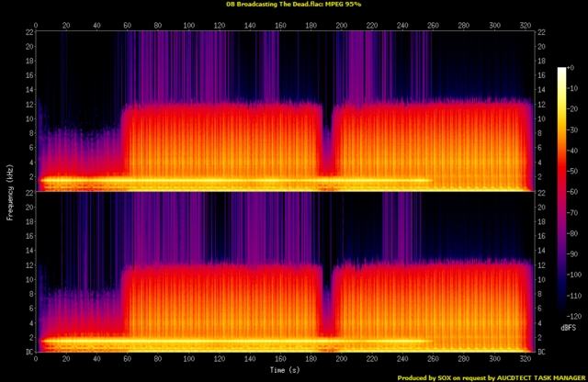Image resolution: width=588 pixels, height=382 pixels.
Task: Click "Produced by SOX" in the footer
Action: tap(429, 377)
